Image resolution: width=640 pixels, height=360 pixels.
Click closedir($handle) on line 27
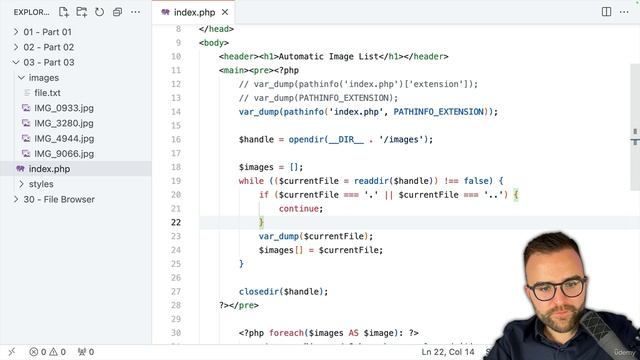(281, 292)
